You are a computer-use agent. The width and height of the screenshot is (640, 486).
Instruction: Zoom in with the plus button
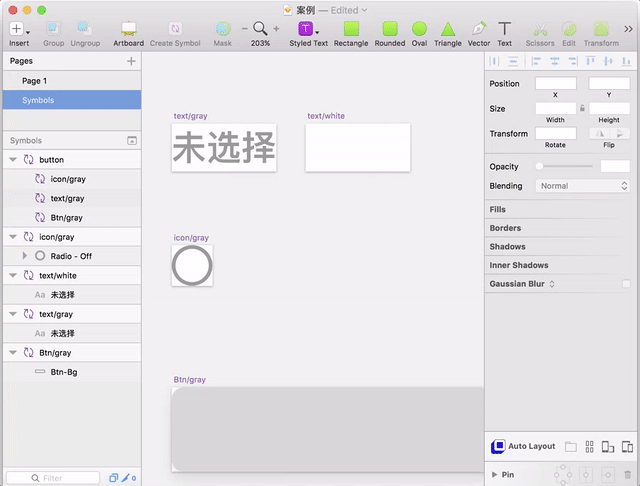[x=276, y=29]
